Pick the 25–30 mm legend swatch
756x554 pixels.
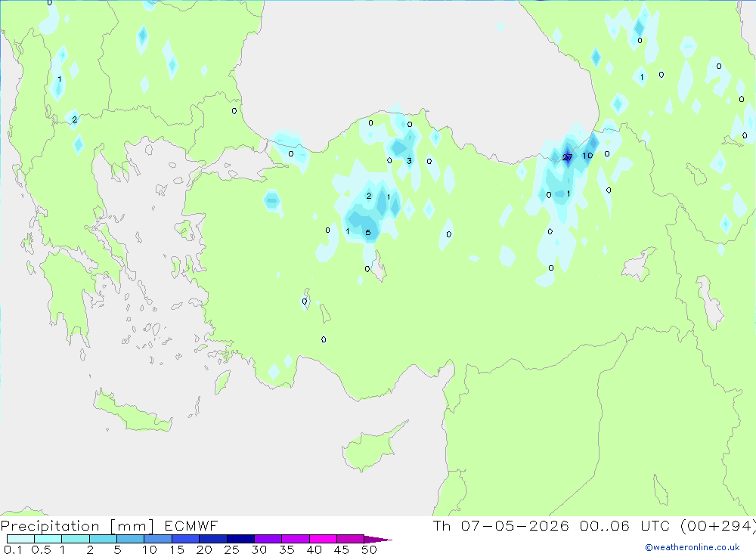pyautogui.click(x=240, y=539)
